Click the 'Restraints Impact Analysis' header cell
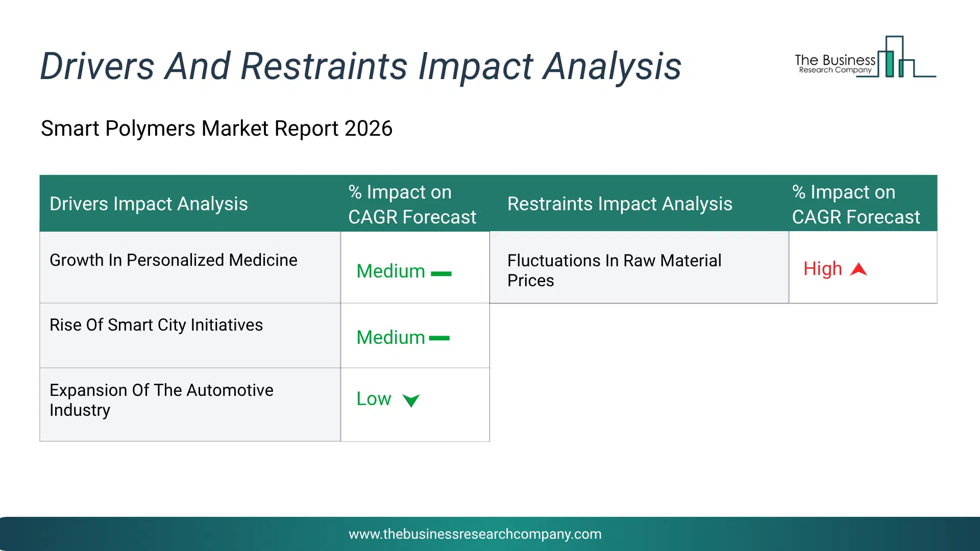The width and height of the screenshot is (980, 551). 639,204
